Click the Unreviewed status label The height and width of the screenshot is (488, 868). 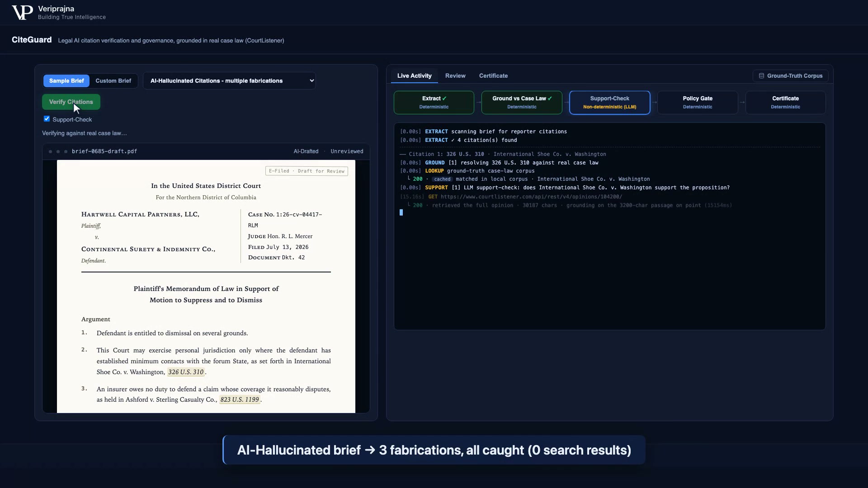347,151
